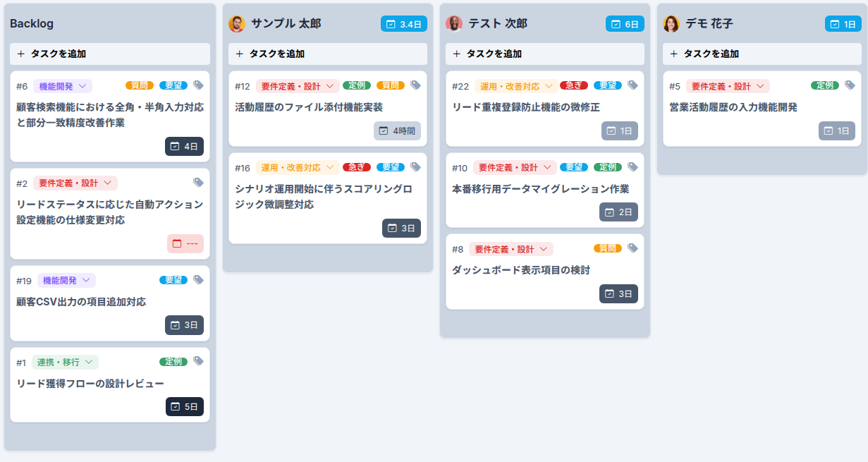868x462 pixels.
Task: Add a task for デモ 花子
Action: tap(762, 54)
